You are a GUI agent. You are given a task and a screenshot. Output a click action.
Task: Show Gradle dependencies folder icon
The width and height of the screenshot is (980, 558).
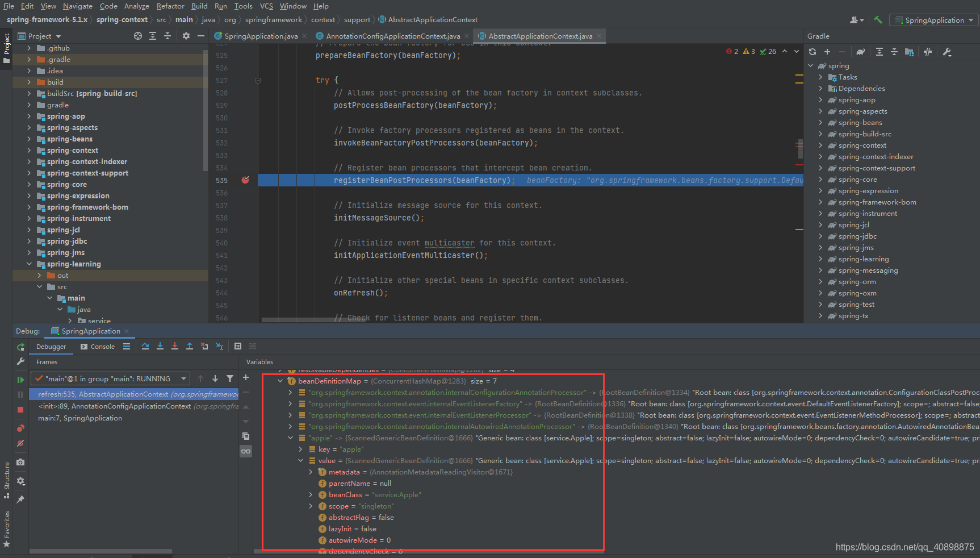coord(909,52)
